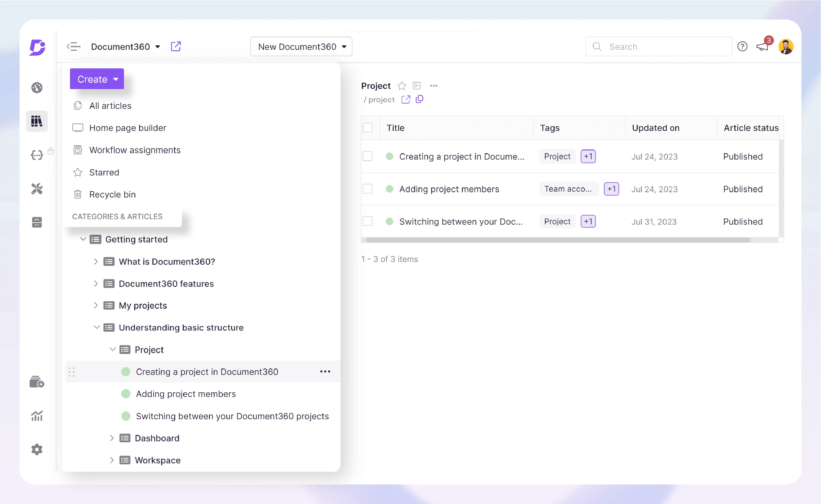Click +1 tag badge on Switching between row
This screenshot has height=504, width=821.
(x=588, y=222)
